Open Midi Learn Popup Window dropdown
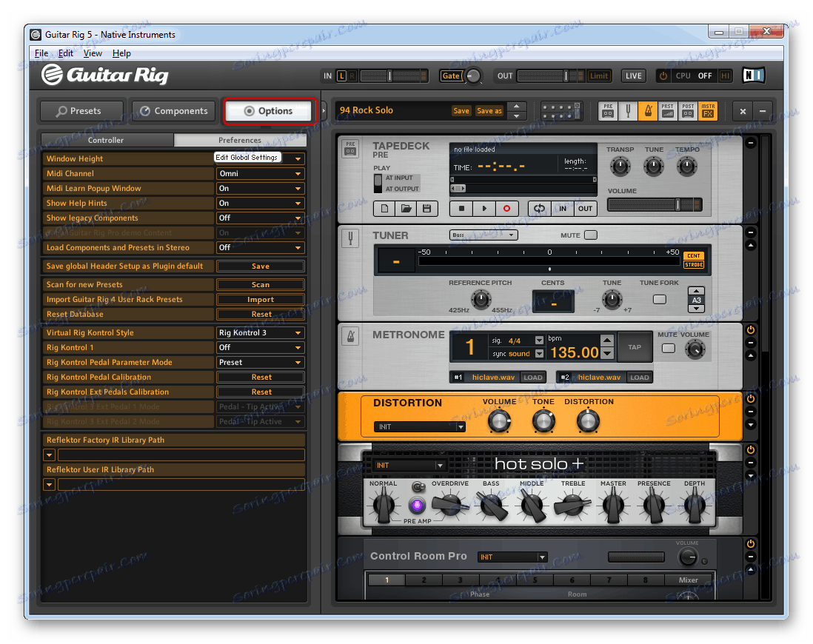The height and width of the screenshot is (644, 813). (261, 188)
